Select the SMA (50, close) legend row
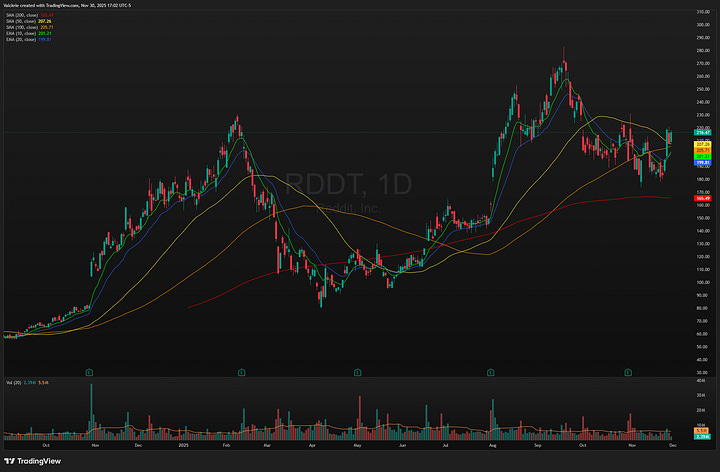This screenshot has height=472, width=720. click(28, 21)
